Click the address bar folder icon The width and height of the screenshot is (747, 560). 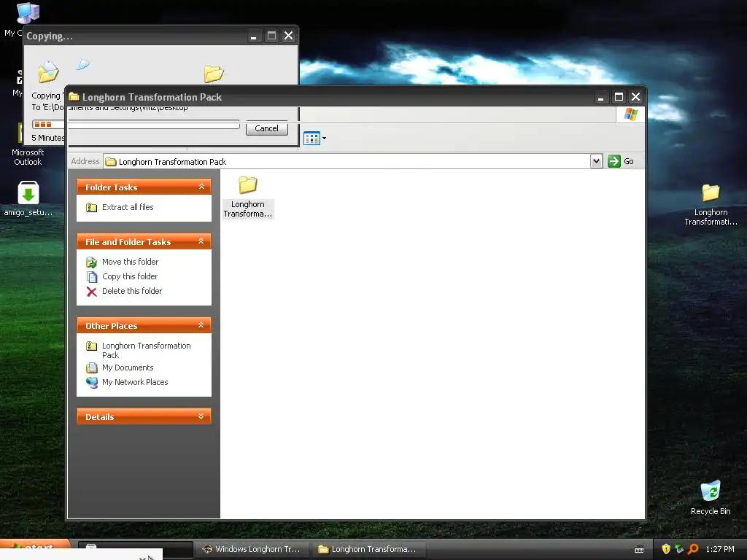pyautogui.click(x=111, y=161)
